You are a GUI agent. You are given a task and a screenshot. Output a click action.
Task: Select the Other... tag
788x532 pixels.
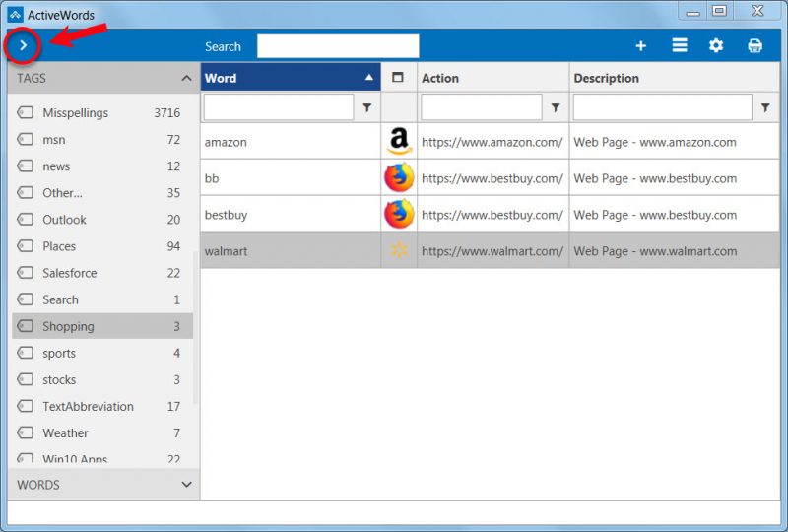(102, 192)
